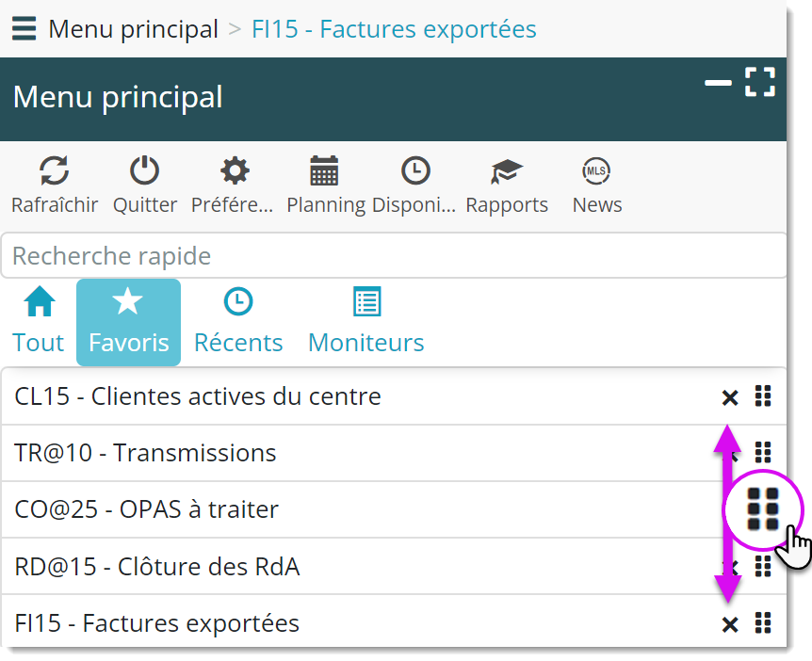This screenshot has height=661, width=812.
Task: Remove FI15 Factures exportées from favorites
Action: [x=729, y=623]
